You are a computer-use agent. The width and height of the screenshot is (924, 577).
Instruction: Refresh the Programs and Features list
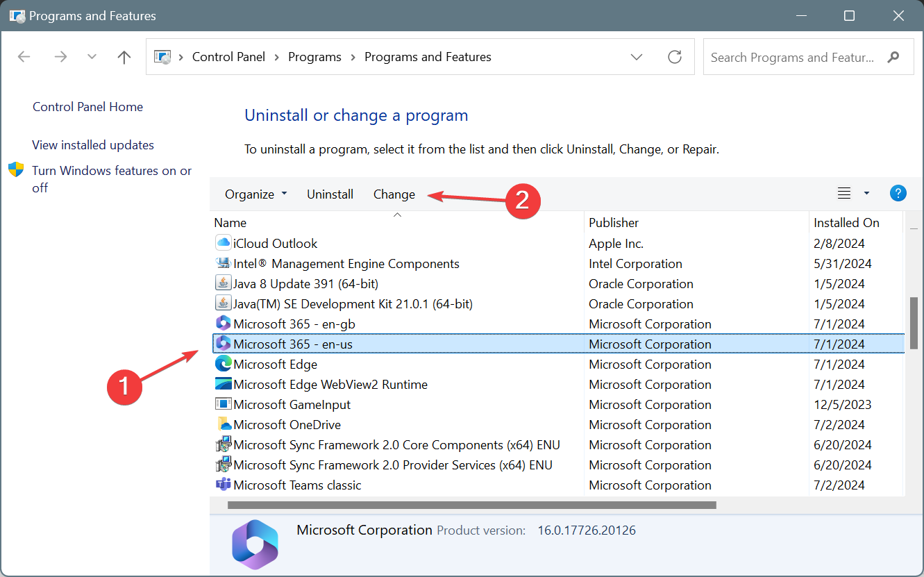pos(675,57)
